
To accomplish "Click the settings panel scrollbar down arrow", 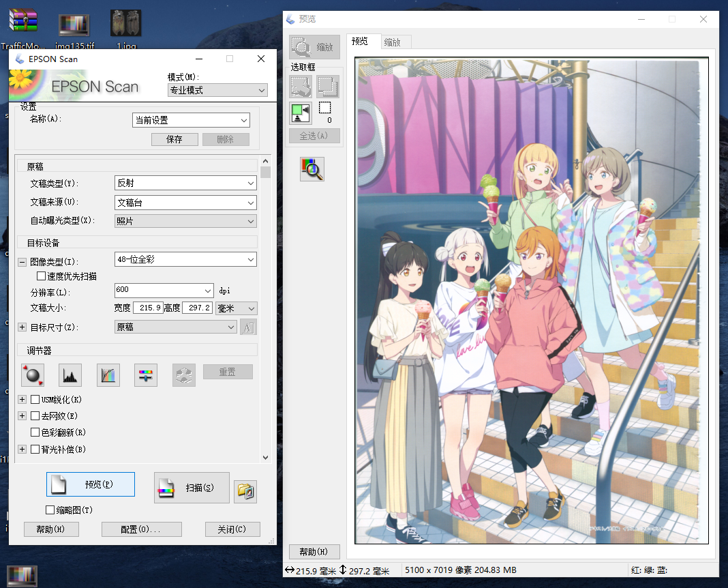I will coord(265,458).
